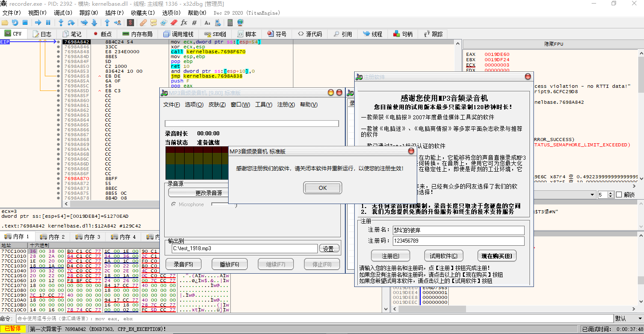Click the spin box showing 5 beside 解锁
This screenshot has height=334, width=644.
[605, 195]
